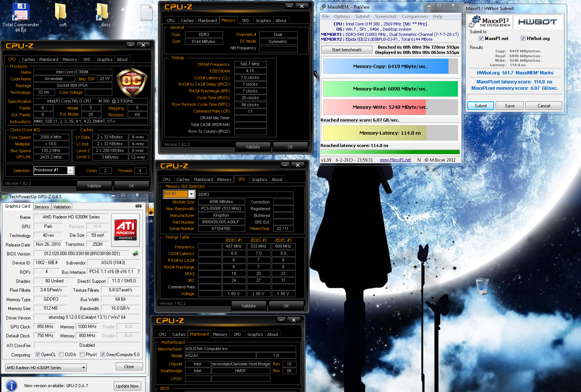Open the Sensors tab in GPU-Z
The height and width of the screenshot is (392, 581).
point(42,207)
